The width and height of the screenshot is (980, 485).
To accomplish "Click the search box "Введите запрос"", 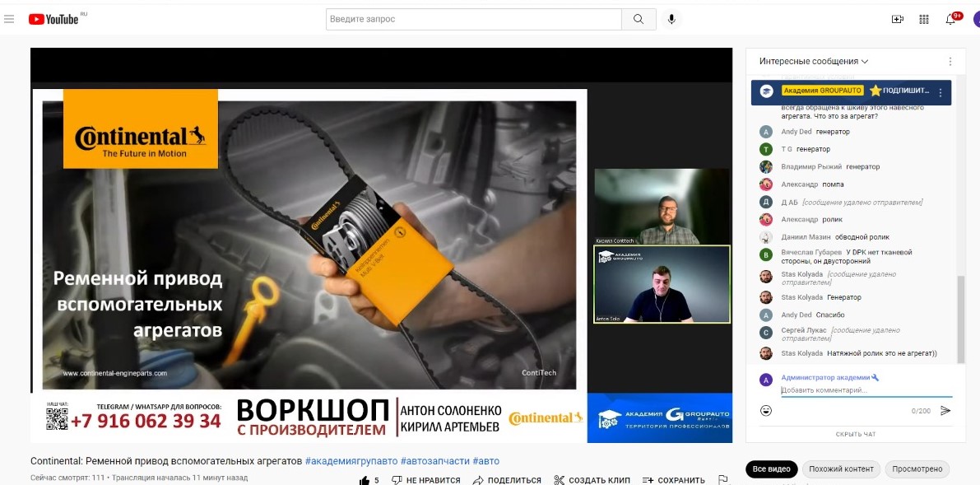I will coord(474,20).
